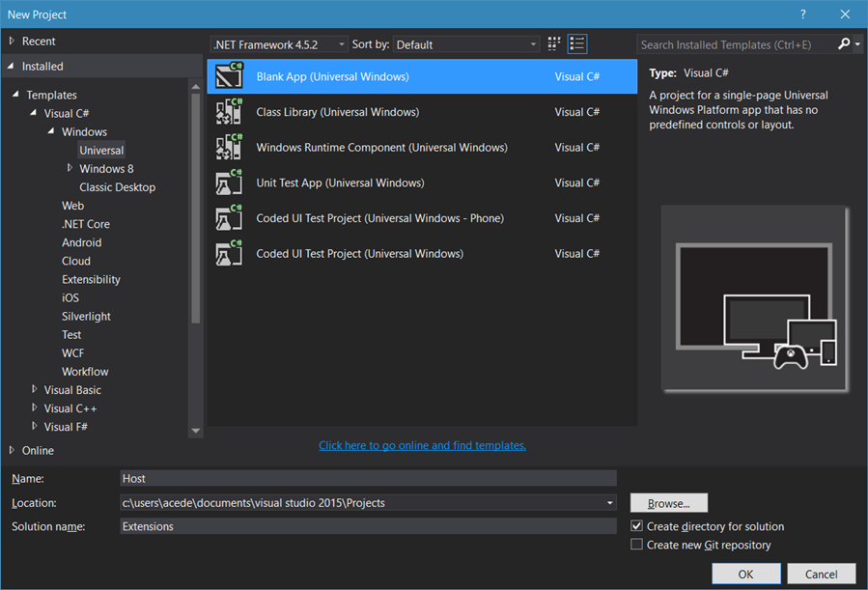Click the Windows Runtime Component icon

tap(229, 147)
